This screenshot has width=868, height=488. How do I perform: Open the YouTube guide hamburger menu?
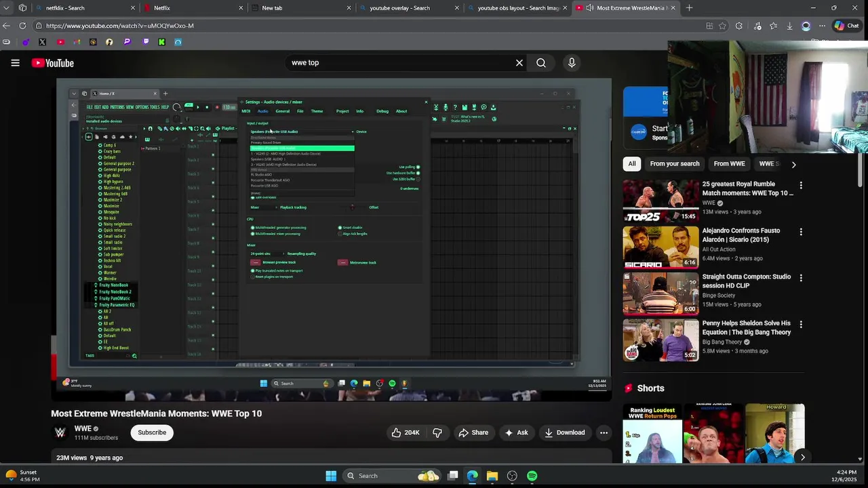click(x=15, y=63)
